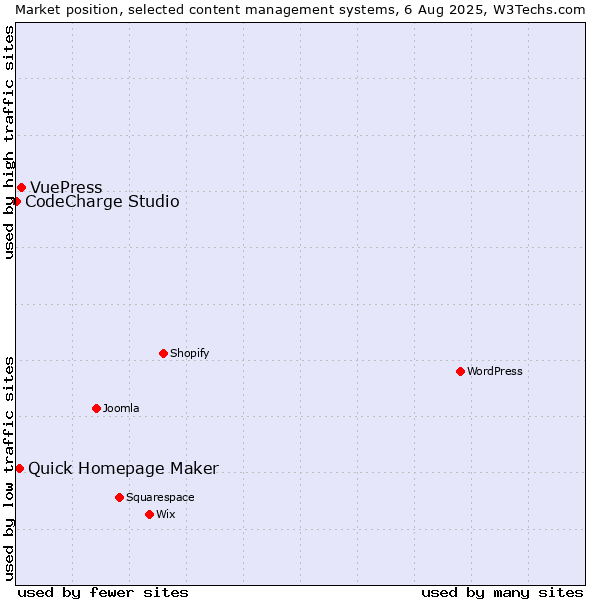The image size is (600, 600).
Task: Click the "used by high traffic sites" label
Action: click(8, 142)
